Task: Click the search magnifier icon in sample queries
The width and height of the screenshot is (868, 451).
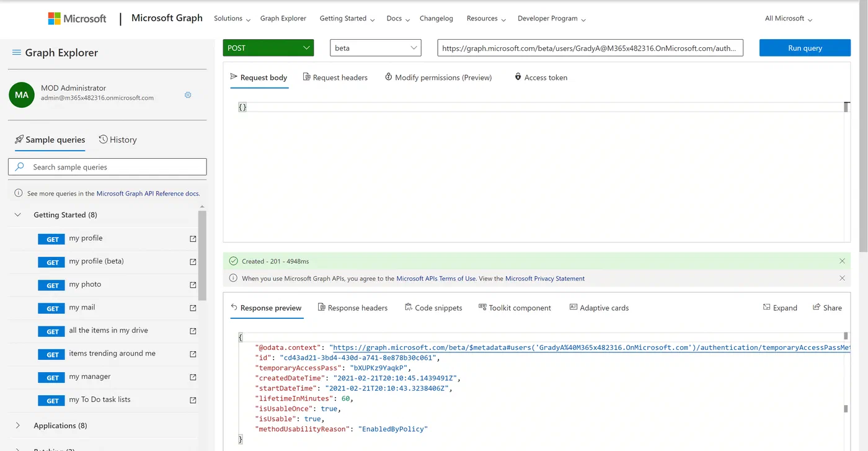Action: pos(20,167)
